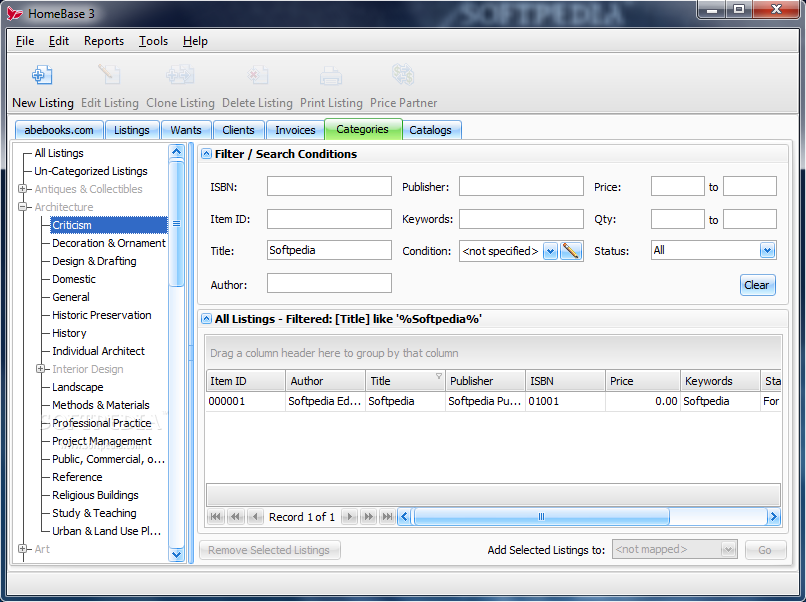Switch to the Catalogs tab
This screenshot has width=806, height=602.
pyautogui.click(x=431, y=130)
